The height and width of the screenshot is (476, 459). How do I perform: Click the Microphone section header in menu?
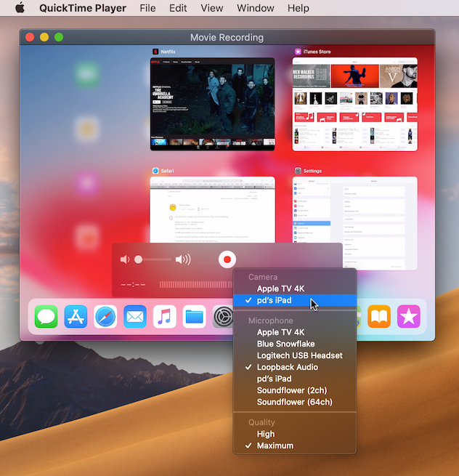coord(271,320)
